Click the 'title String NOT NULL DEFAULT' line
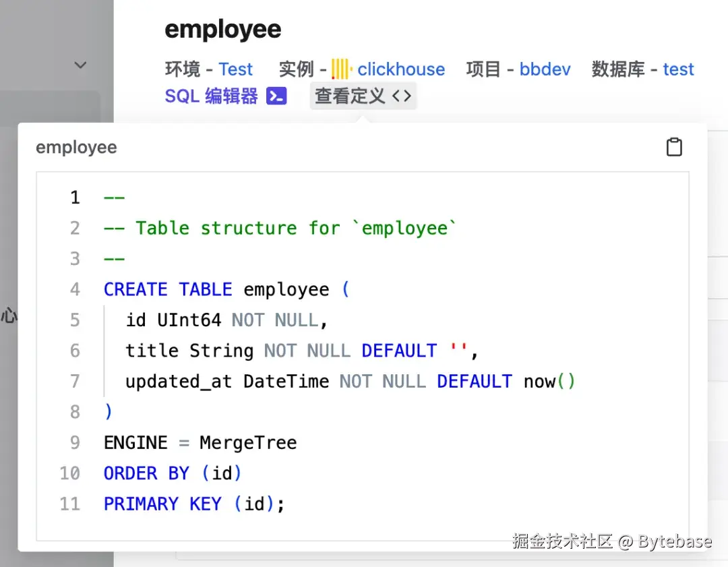Viewport: 728px width, 567px height. pos(302,351)
